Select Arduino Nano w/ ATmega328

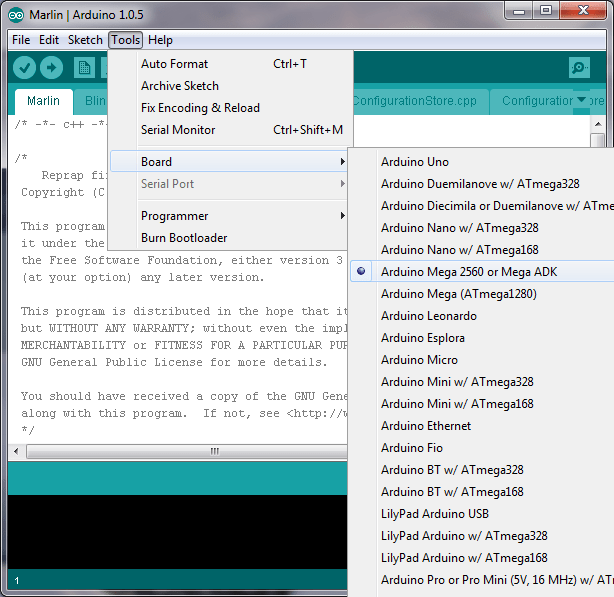[482, 227]
